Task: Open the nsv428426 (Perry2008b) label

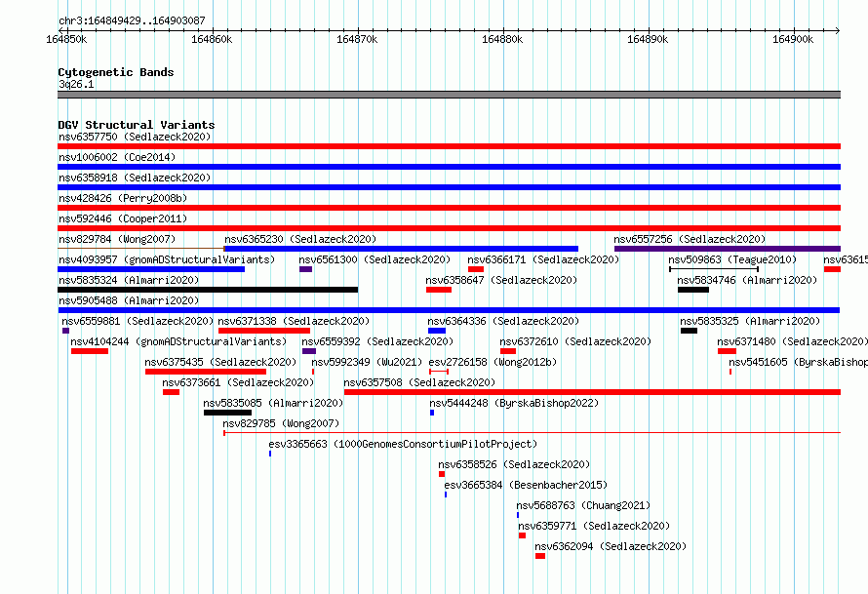Action: tap(123, 198)
